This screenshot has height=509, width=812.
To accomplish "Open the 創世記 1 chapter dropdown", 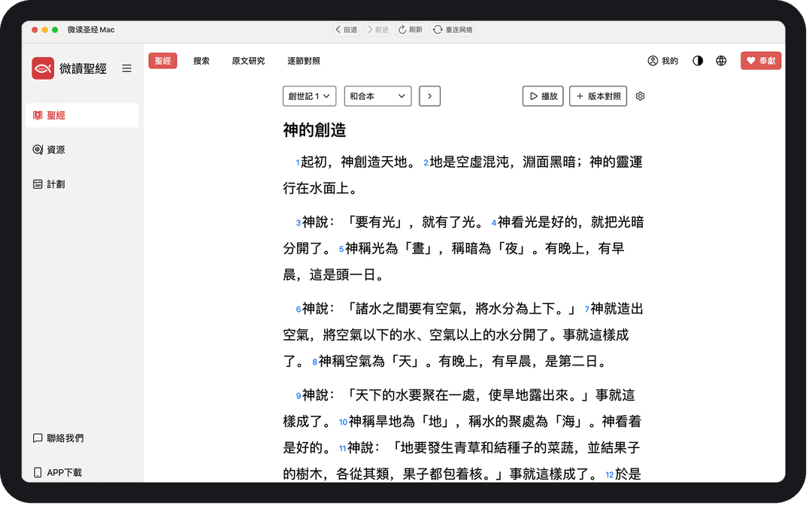I will coord(309,96).
